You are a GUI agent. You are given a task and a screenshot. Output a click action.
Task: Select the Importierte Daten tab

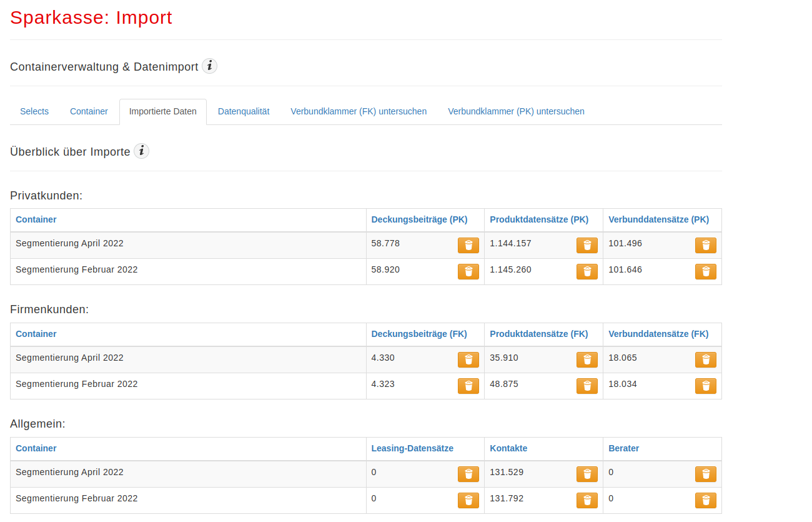[163, 111]
